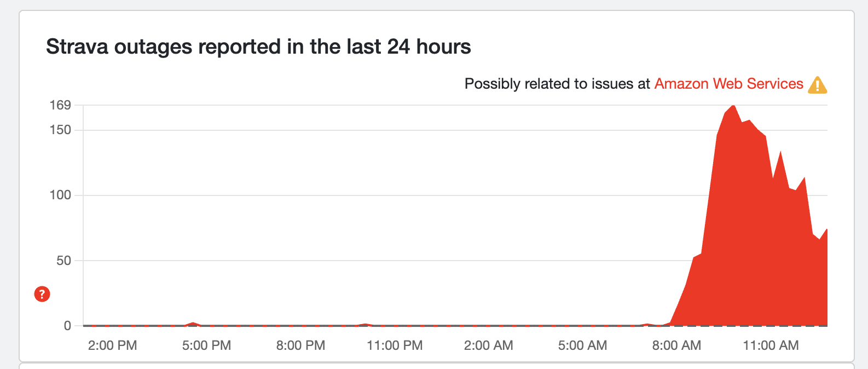Click the yellow warning triangle icon

(x=817, y=85)
